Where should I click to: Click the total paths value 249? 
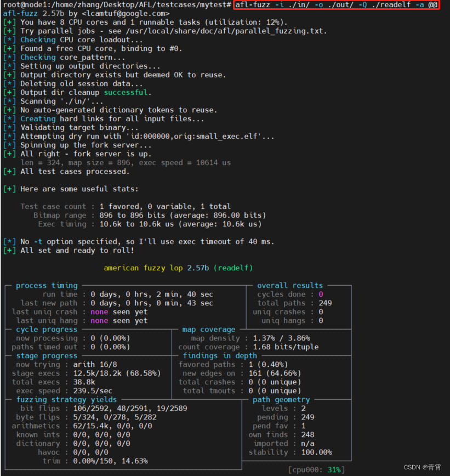pyautogui.click(x=325, y=303)
